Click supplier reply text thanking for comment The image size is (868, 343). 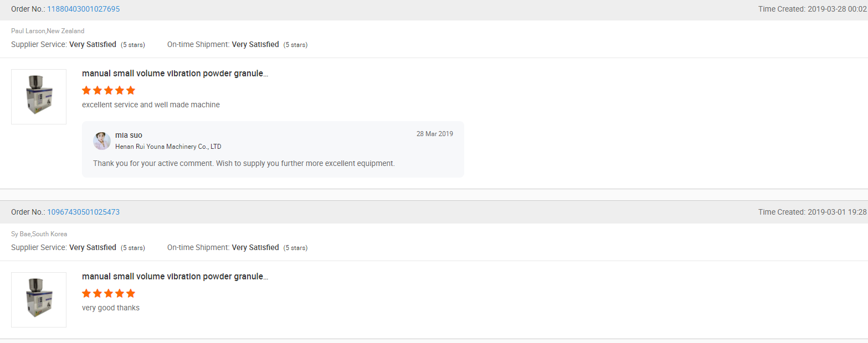pyautogui.click(x=244, y=163)
